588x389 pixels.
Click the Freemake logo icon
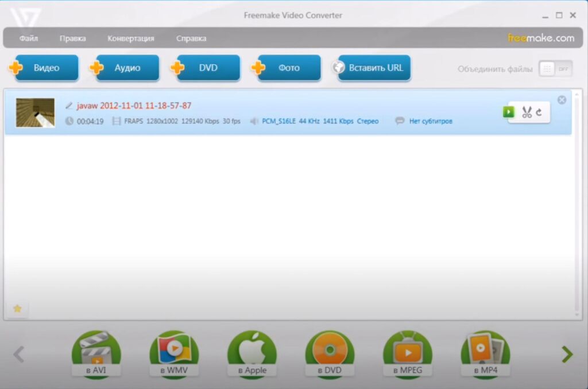click(25, 17)
